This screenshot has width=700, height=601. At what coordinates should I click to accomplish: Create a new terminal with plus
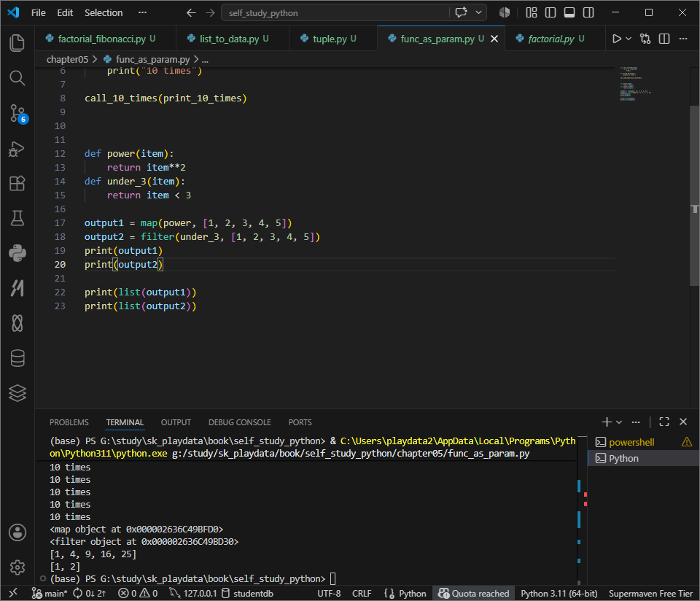tap(607, 422)
